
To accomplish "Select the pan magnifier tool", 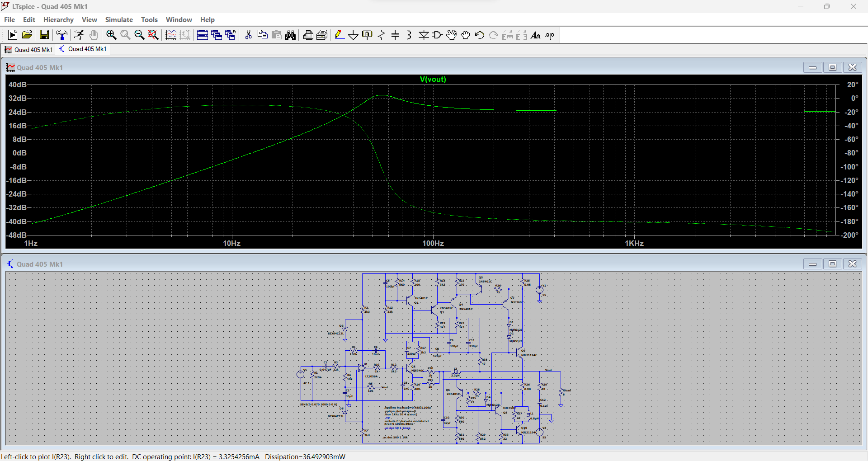I will 125,35.
